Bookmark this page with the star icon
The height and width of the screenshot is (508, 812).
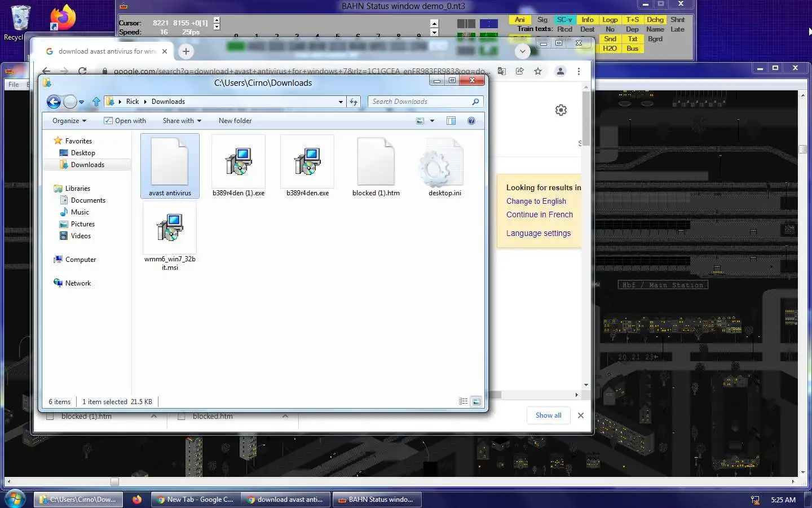pos(538,71)
